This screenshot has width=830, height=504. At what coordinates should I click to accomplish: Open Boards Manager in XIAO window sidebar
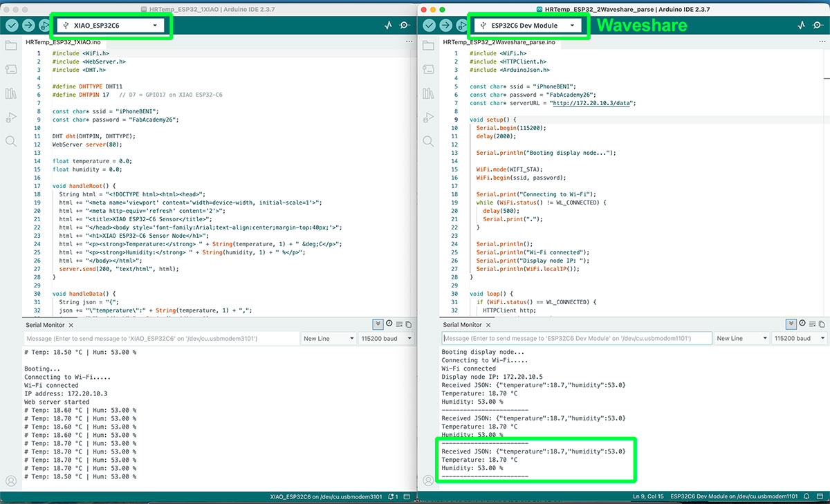tap(10, 69)
